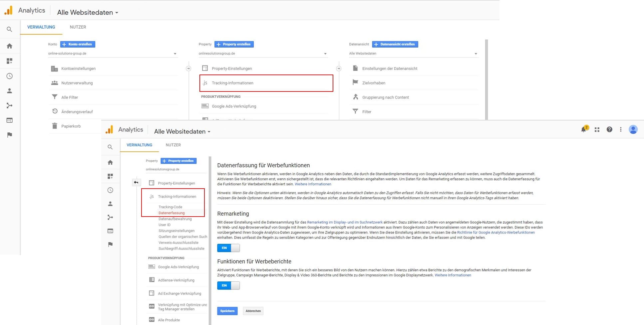
Task: Open the notifications bell with badge 2
Action: pos(584,129)
